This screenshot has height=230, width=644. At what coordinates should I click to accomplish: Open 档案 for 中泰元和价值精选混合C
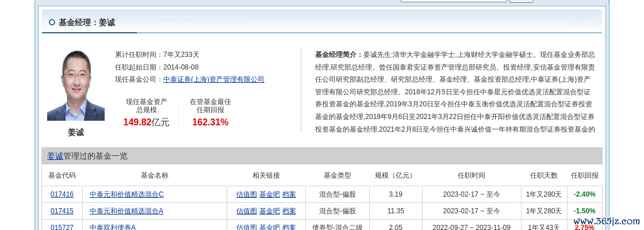[289, 194]
